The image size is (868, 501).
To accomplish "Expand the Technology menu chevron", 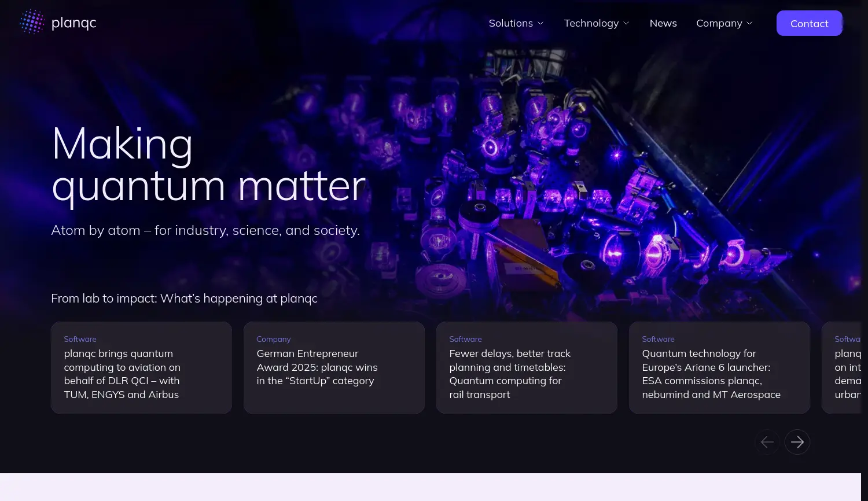I will (626, 24).
